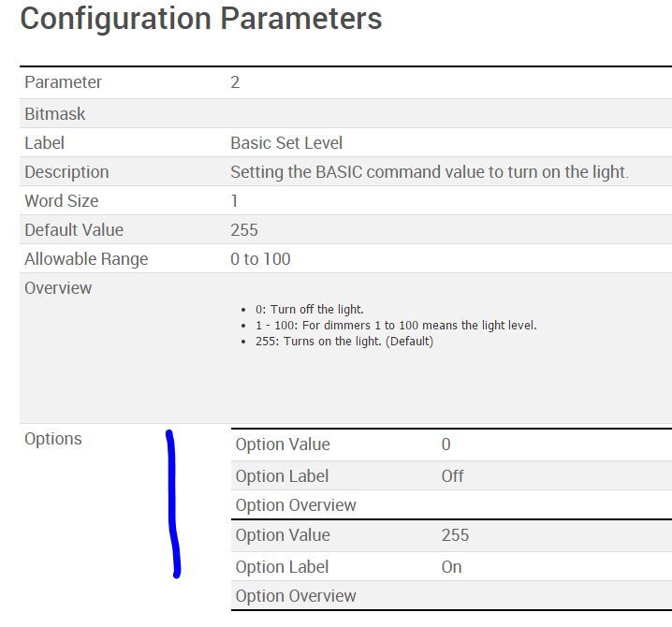This screenshot has height=627, width=672.
Task: Click the description text about BASIC command
Action: click(430, 172)
